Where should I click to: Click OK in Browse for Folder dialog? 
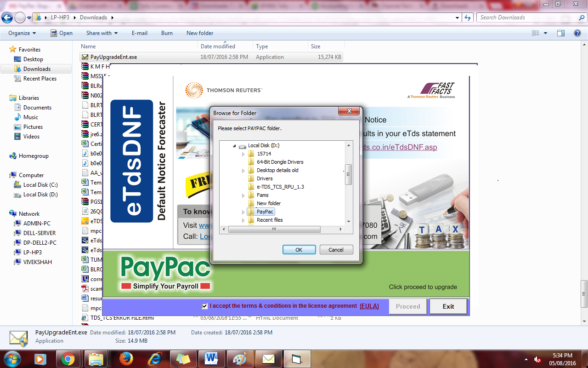[x=299, y=250]
